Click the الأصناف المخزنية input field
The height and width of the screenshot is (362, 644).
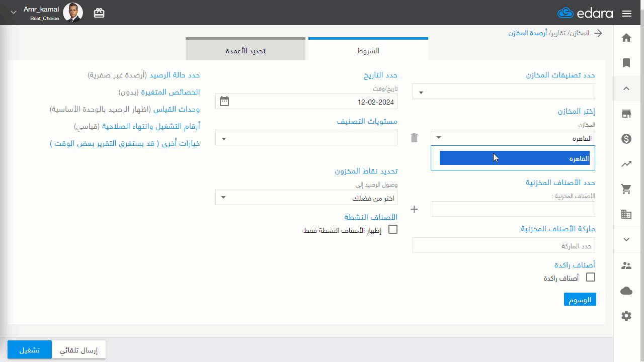513,209
